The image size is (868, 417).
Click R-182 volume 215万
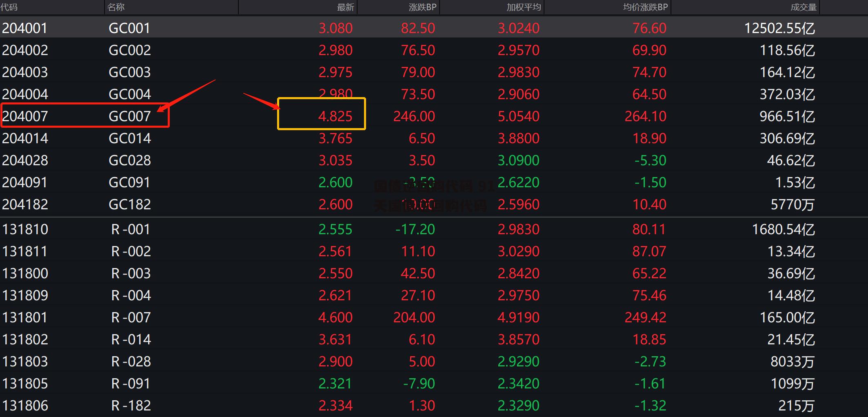796,406
